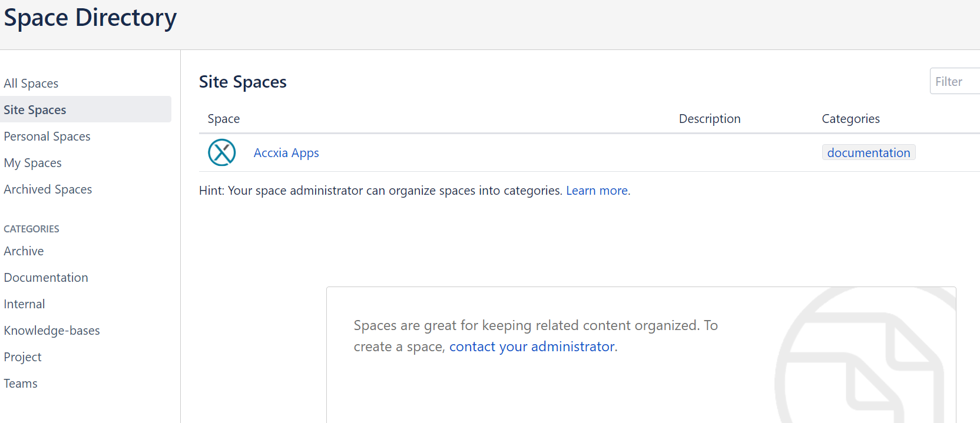
Task: Select Site Spaces in sidebar
Action: click(x=85, y=109)
